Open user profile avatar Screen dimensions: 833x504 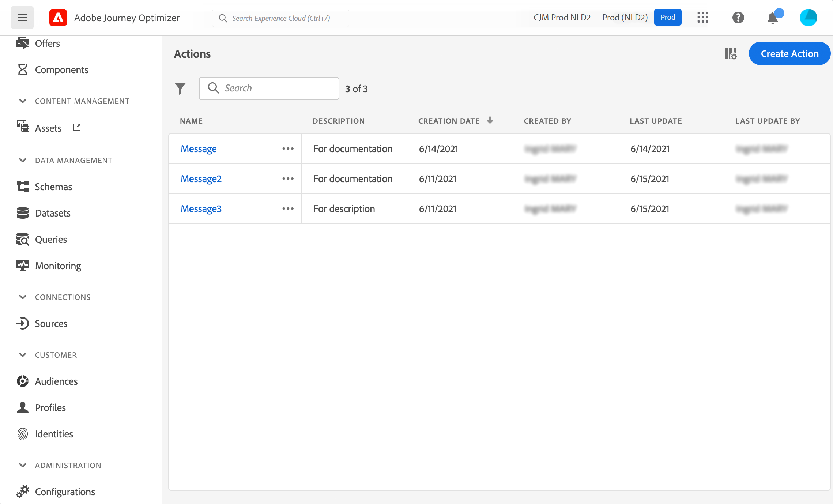point(808,18)
